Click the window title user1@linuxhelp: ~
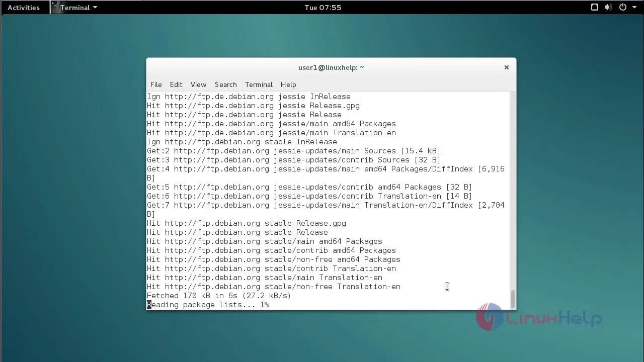Image resolution: width=644 pixels, height=362 pixels. pos(331,67)
